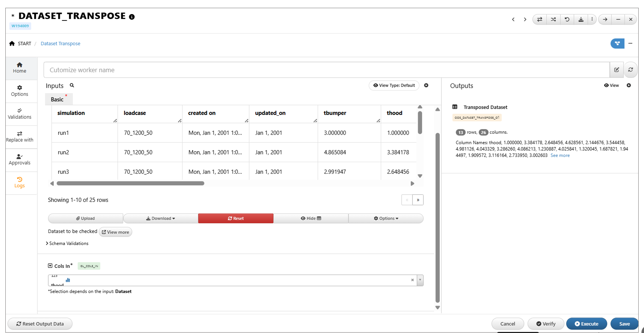Click the See more link
644x333 pixels.
pyautogui.click(x=560, y=155)
